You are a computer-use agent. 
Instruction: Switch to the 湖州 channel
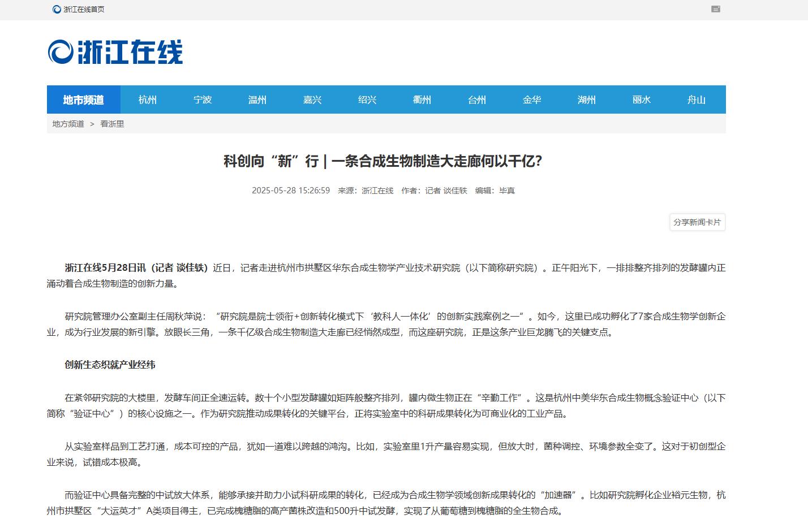[586, 100]
